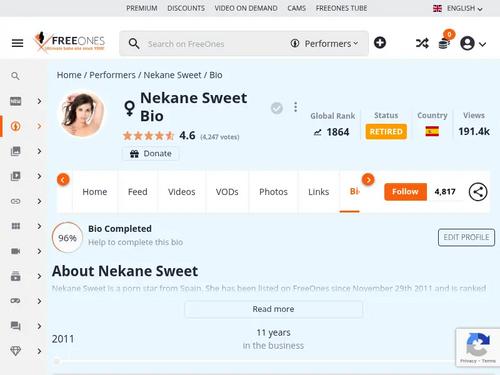Click the sidebar performers icon
The image size is (500, 375).
pos(15,126)
